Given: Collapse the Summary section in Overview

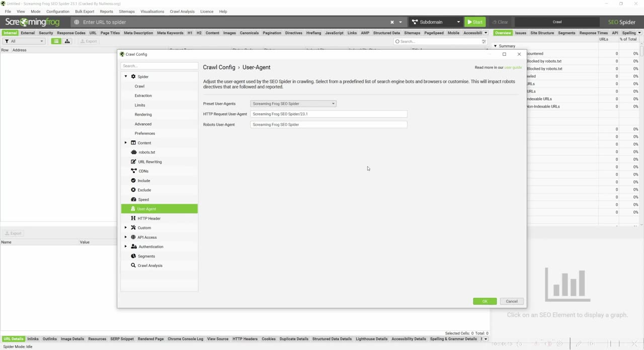Looking at the screenshot, I should (495, 46).
